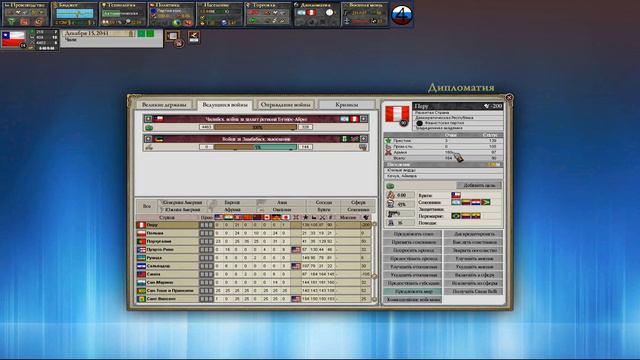The image size is (640, 360).
Task: Open the Бюджет top bar panel
Action: coord(74,14)
